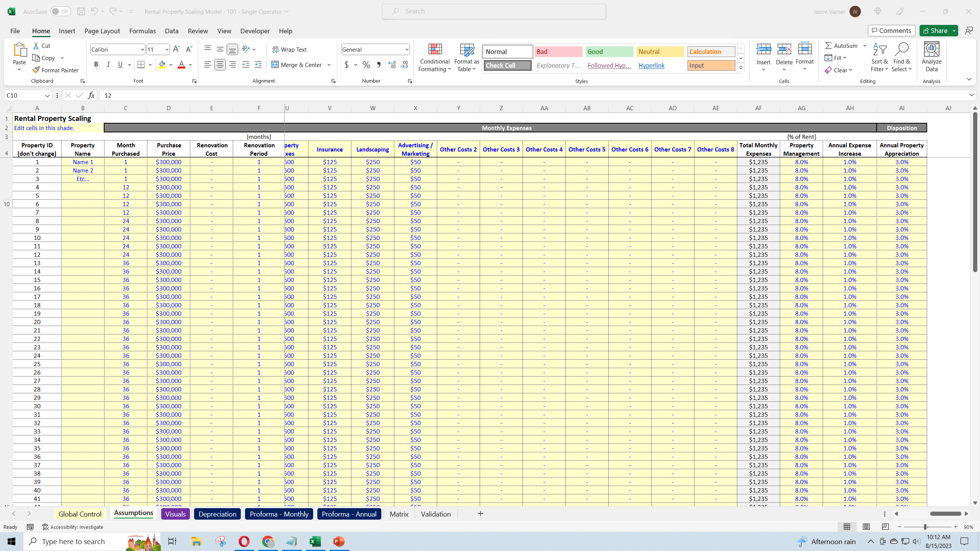The height and width of the screenshot is (551, 980).
Task: Expand the Name Box dropdown arrow
Action: pyautogui.click(x=47, y=95)
